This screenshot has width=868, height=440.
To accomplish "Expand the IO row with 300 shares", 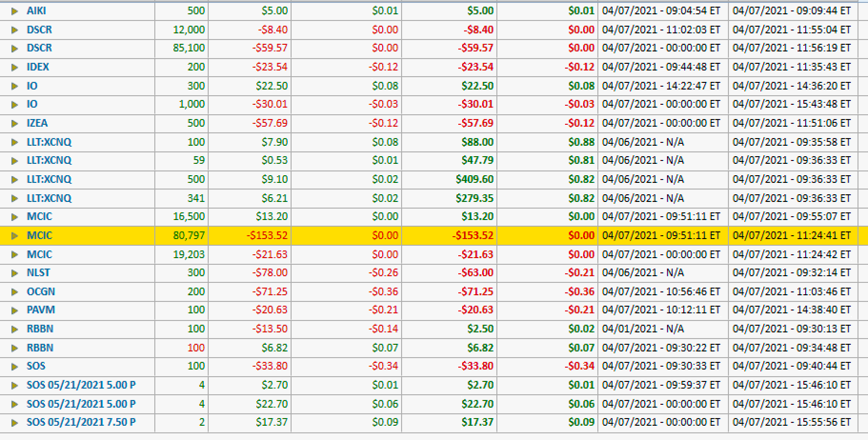I will 15,86.
